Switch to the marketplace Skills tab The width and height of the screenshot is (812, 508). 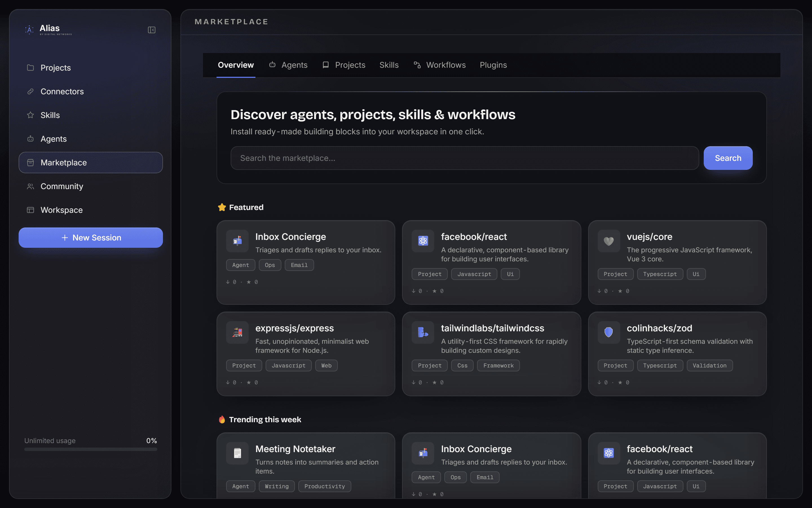point(389,65)
